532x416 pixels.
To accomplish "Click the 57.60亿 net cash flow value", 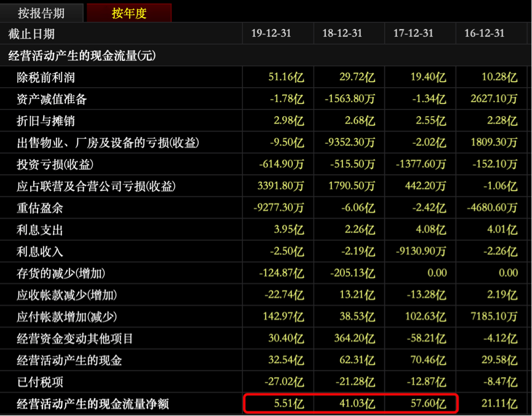I will 429,403.
